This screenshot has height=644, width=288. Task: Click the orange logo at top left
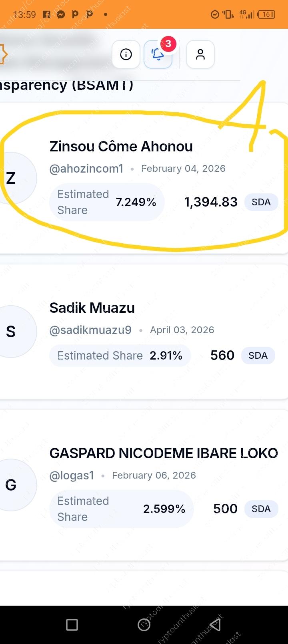(x=3, y=54)
